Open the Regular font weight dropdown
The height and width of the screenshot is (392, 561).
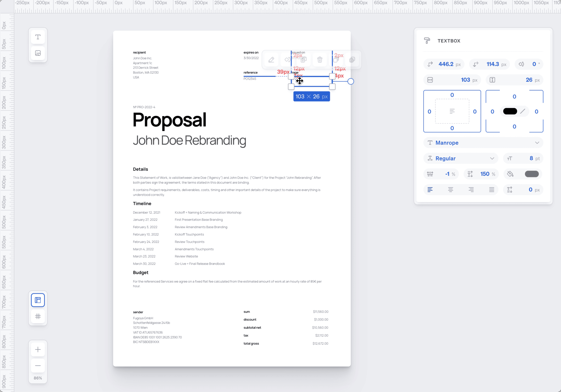(461, 158)
